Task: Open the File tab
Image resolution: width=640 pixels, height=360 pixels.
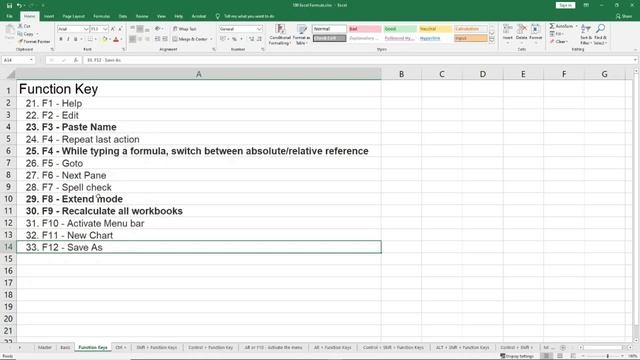Action: 9,16
